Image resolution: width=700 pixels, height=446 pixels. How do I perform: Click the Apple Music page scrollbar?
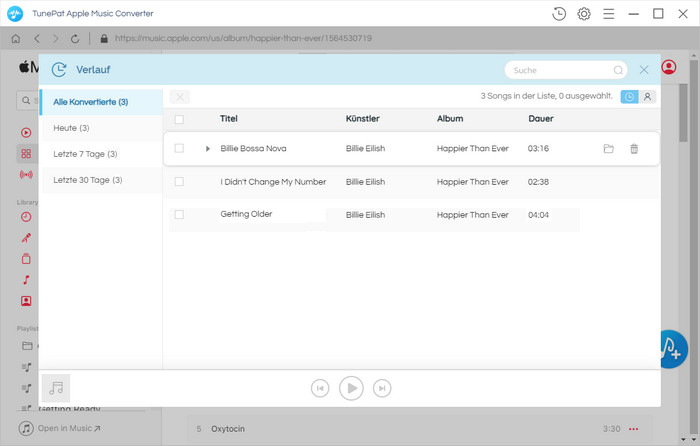pyautogui.click(x=683, y=113)
